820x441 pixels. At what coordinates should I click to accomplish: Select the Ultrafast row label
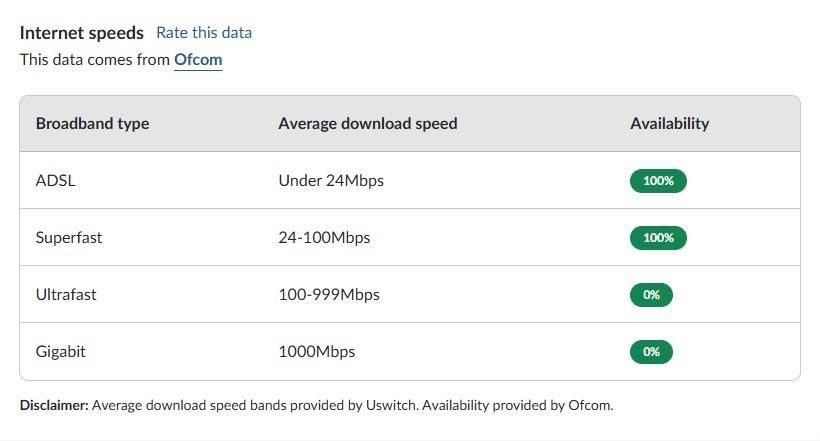[66, 295]
